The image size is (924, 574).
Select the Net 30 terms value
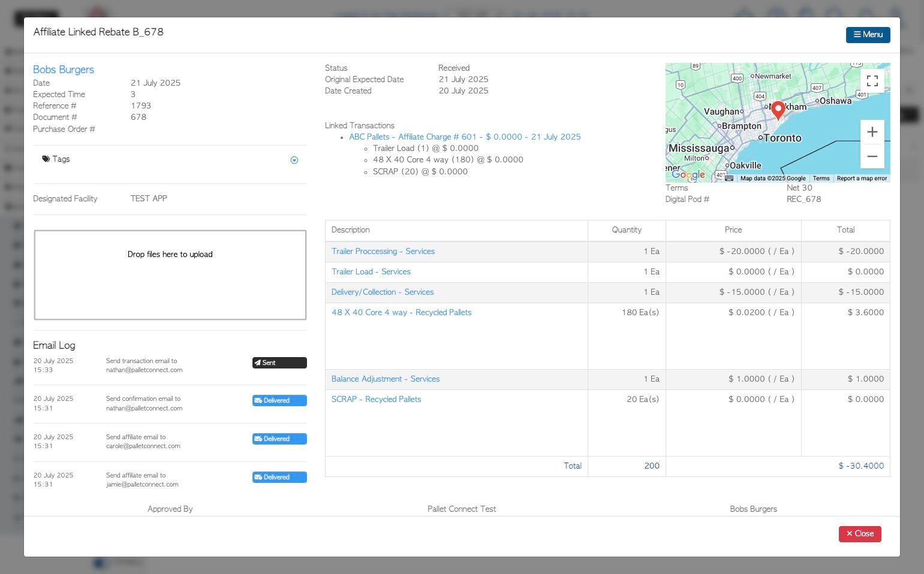(799, 188)
